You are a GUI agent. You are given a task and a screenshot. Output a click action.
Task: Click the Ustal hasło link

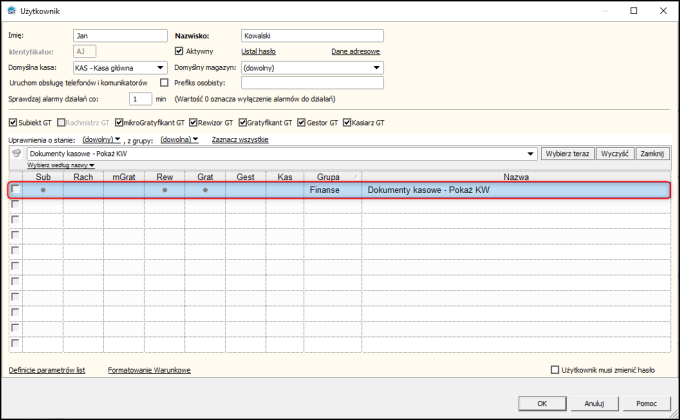point(258,51)
